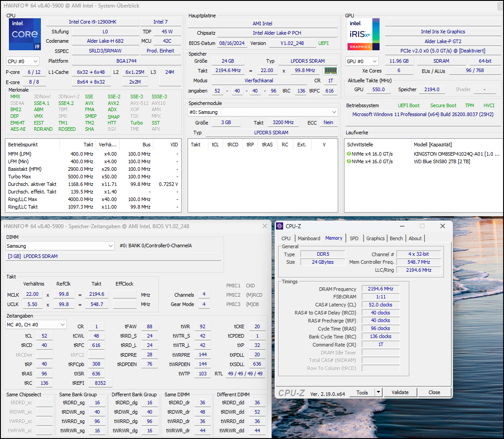Open the CPU #0 selector dropdown
The height and width of the screenshot is (439, 504).
click(x=23, y=61)
